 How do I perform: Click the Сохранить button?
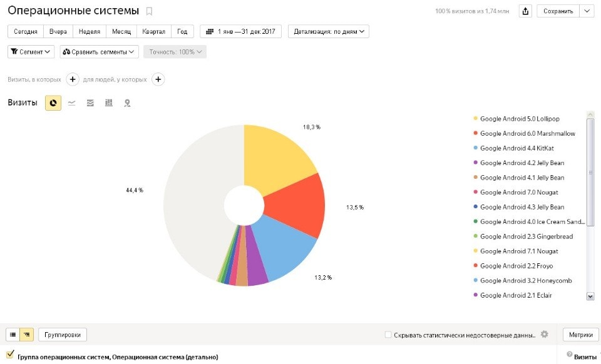pos(558,11)
